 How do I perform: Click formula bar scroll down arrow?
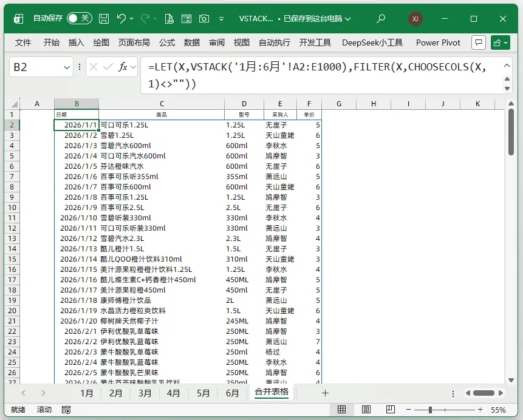tap(507, 89)
